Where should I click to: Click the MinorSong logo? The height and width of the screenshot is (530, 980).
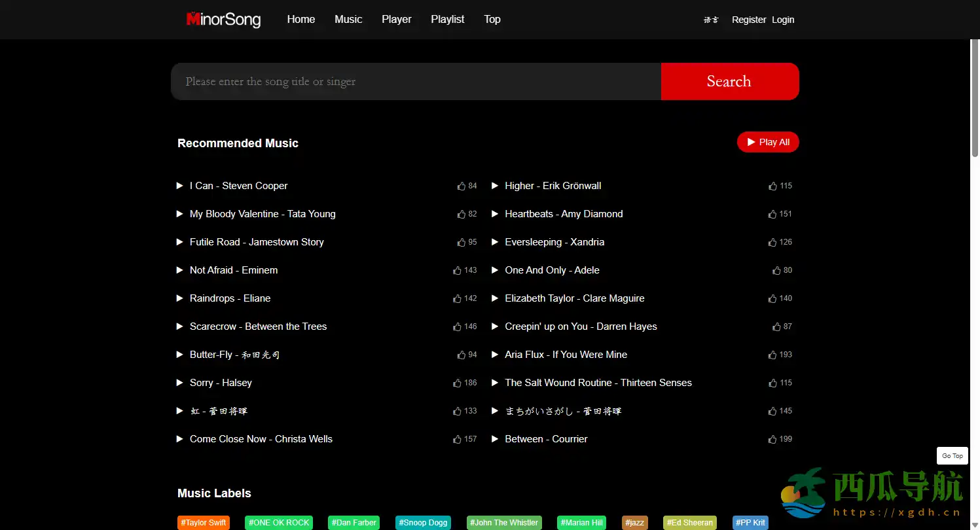tap(223, 20)
